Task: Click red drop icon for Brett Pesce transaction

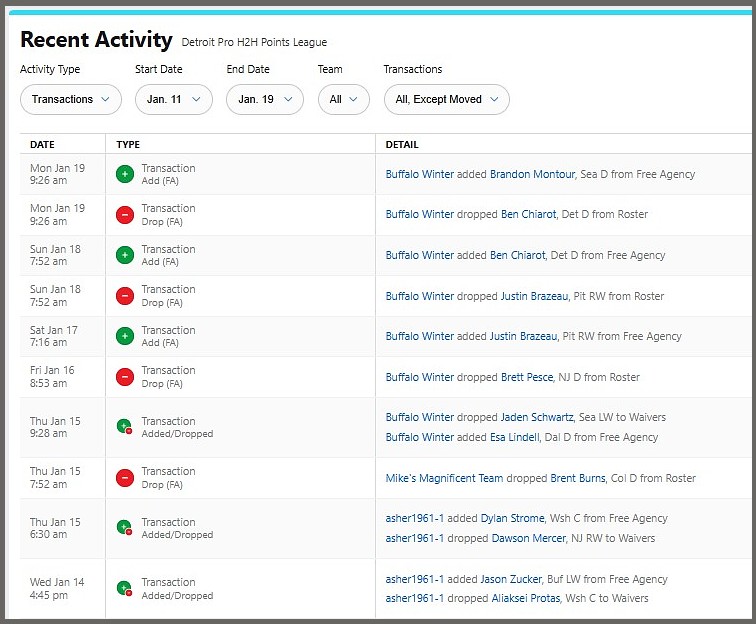Action: pyautogui.click(x=125, y=376)
